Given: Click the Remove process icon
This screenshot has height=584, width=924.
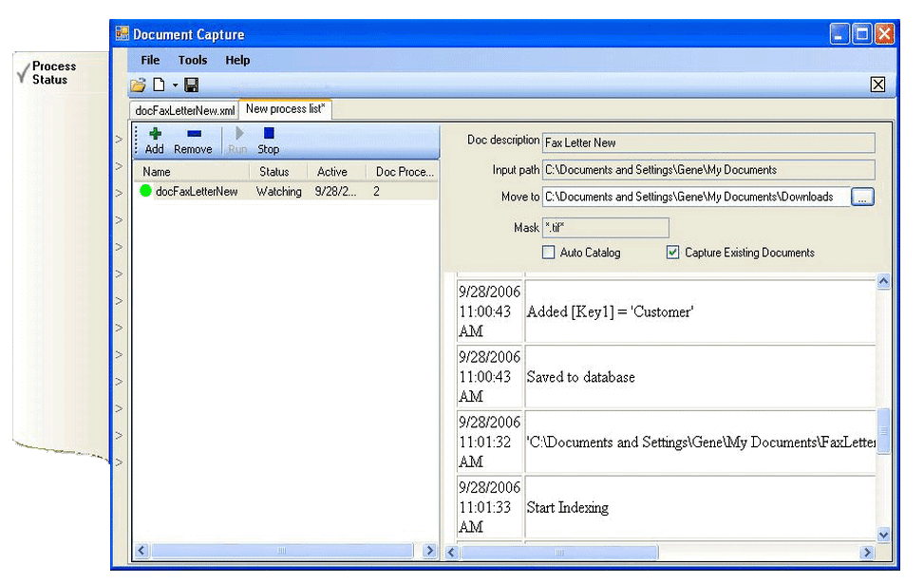Looking at the screenshot, I should pyautogui.click(x=193, y=136).
